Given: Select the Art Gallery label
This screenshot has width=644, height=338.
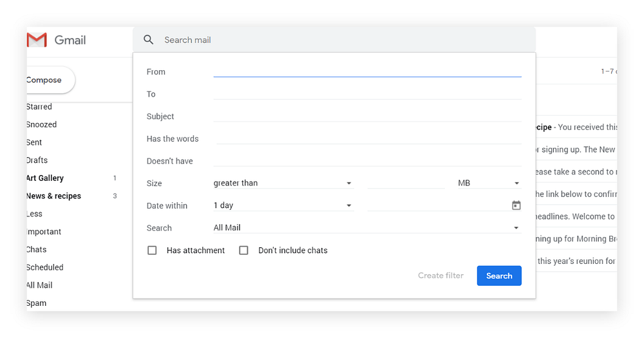Looking at the screenshot, I should tap(45, 178).
